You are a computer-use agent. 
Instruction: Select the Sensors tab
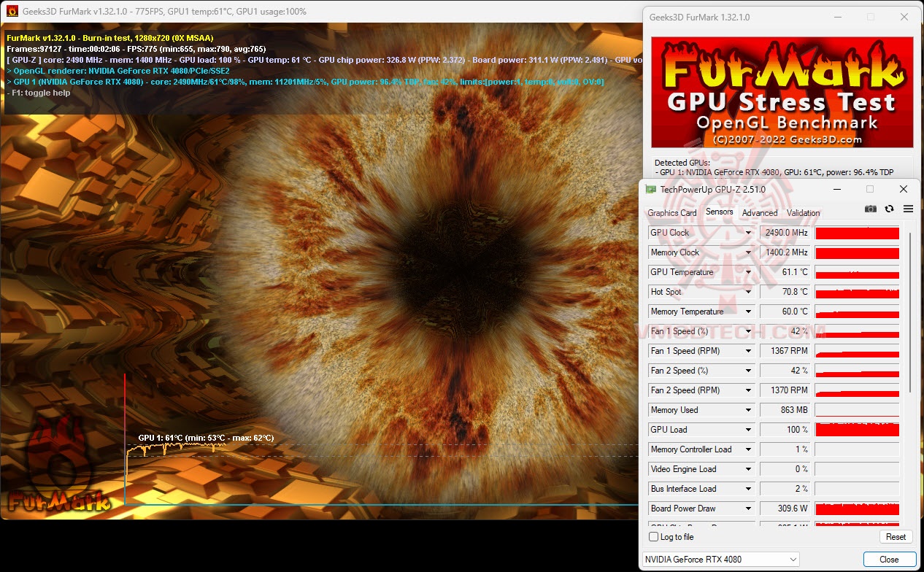coord(719,212)
